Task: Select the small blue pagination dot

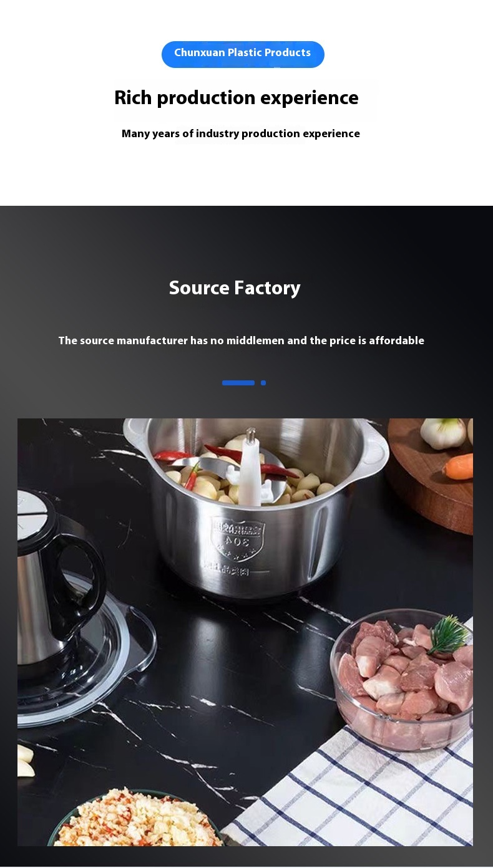Action: (x=263, y=383)
